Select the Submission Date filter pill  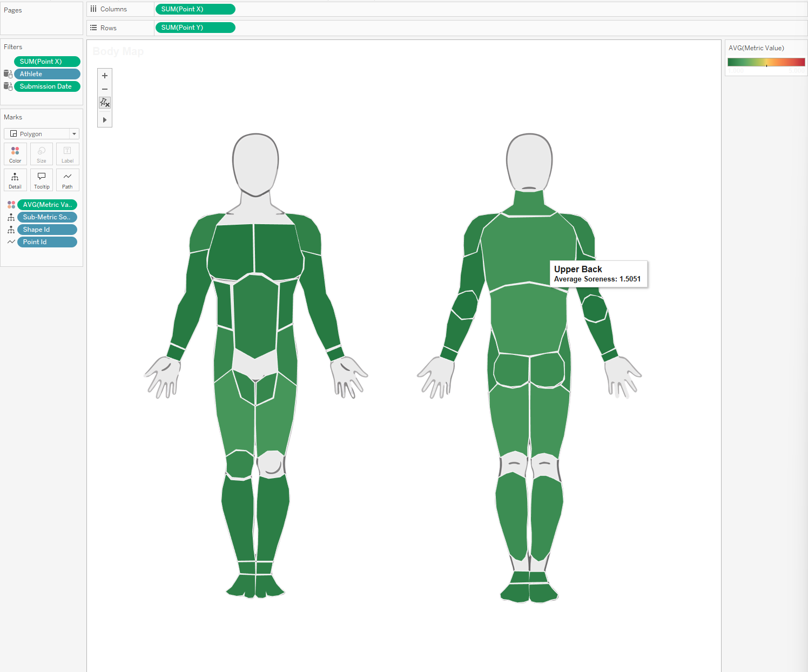47,86
